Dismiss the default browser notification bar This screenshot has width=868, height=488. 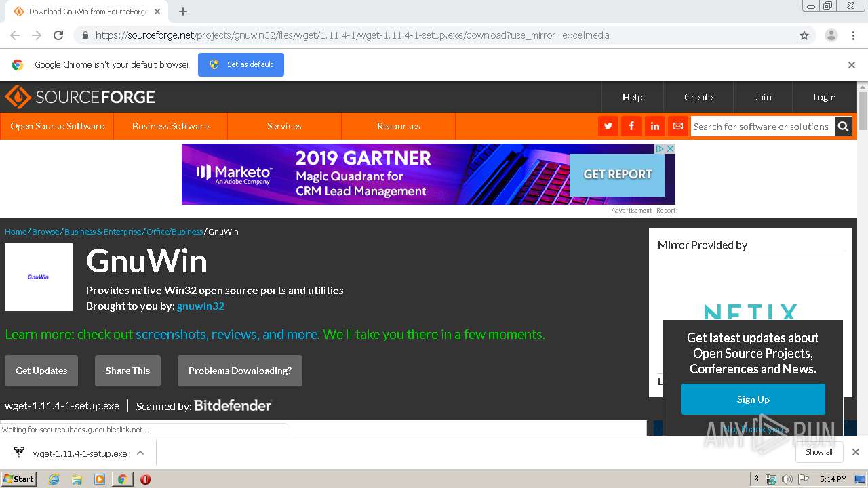tap(852, 65)
